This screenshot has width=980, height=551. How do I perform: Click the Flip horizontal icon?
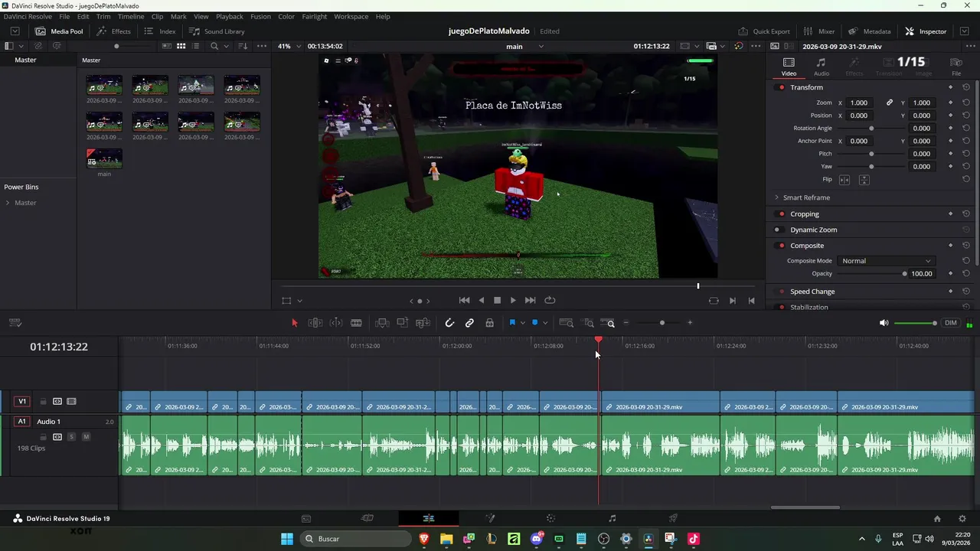coord(844,180)
